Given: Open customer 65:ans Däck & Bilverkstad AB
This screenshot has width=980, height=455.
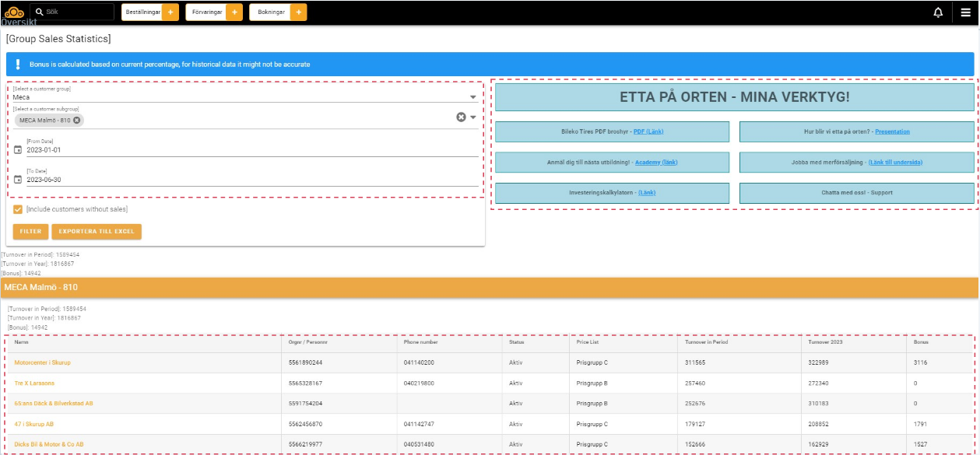Looking at the screenshot, I should [54, 404].
